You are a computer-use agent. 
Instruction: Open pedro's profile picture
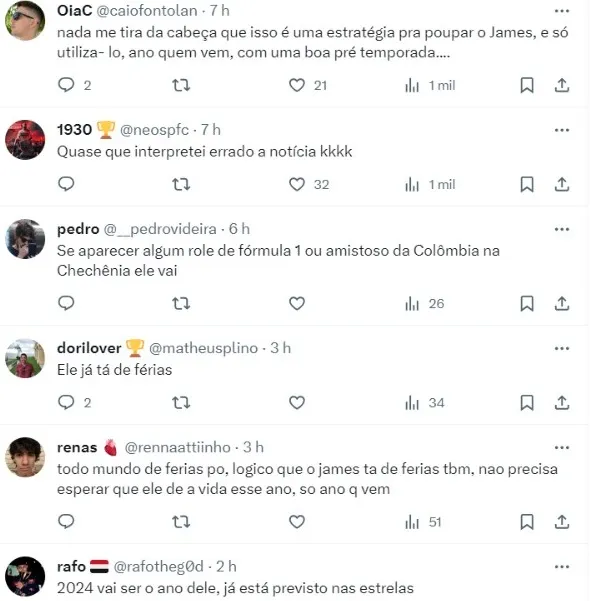pos(25,239)
